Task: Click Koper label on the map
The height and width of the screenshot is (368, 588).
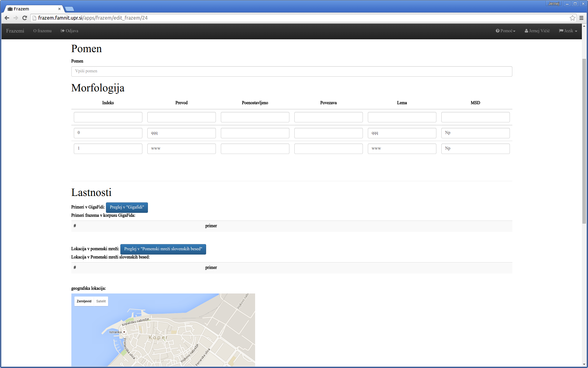Action: 158,337
